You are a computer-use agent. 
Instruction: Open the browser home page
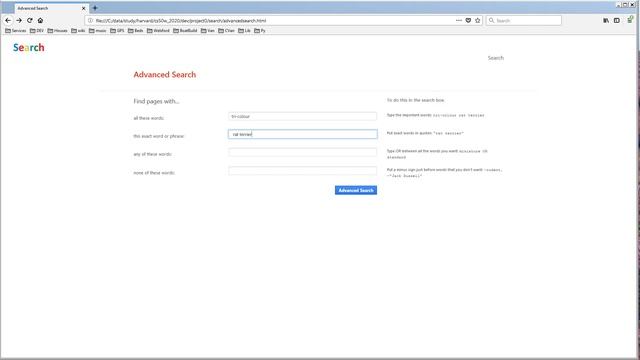(x=40, y=20)
